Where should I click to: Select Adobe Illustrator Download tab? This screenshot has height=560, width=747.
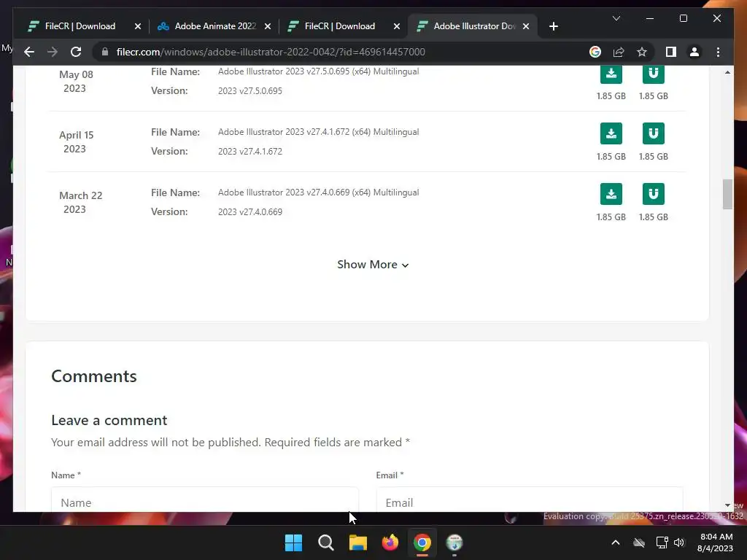point(474,26)
